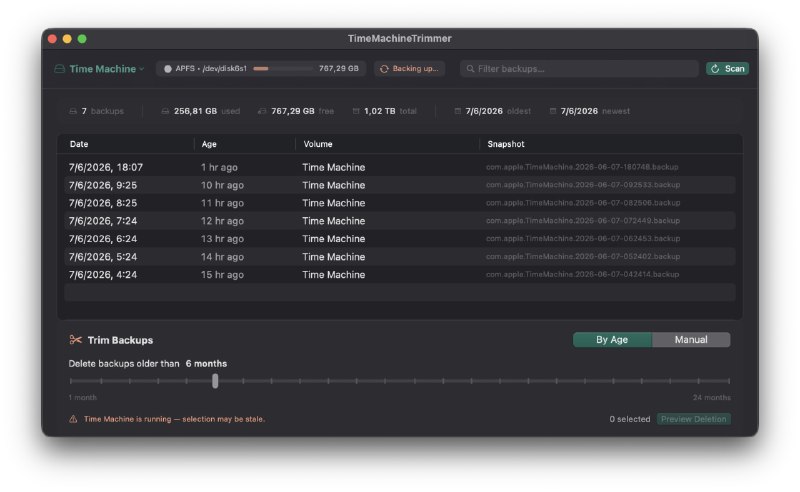Image resolution: width=800 pixels, height=492 pixels.
Task: Click the drive icon beside Time Machine
Action: [59, 69]
